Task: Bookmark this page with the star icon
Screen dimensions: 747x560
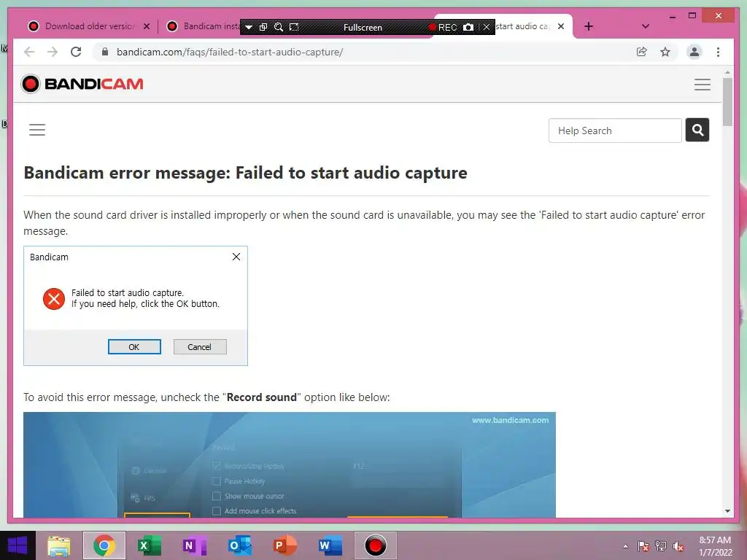Action: (665, 52)
